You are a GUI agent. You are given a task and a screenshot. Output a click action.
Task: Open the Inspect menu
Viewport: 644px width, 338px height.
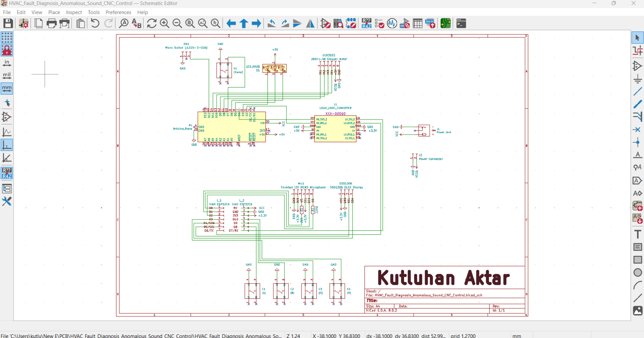pyautogui.click(x=74, y=12)
